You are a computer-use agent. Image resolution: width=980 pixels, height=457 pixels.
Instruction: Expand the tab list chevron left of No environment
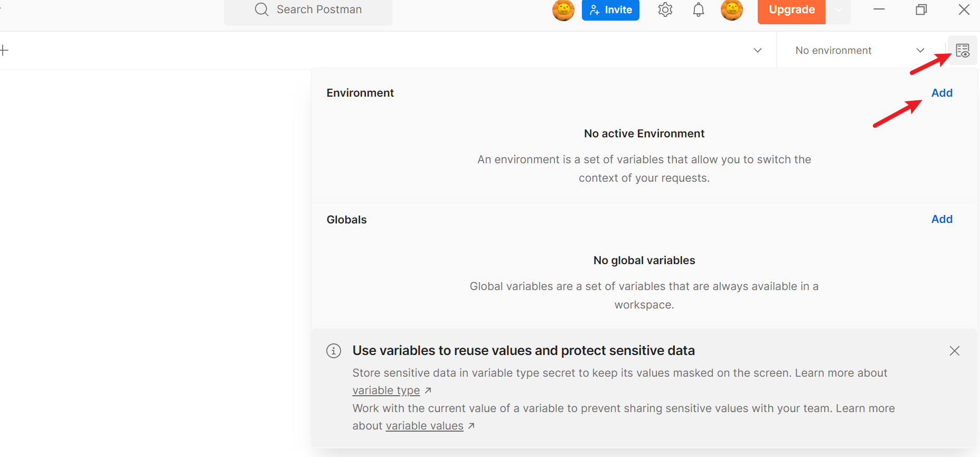click(758, 51)
